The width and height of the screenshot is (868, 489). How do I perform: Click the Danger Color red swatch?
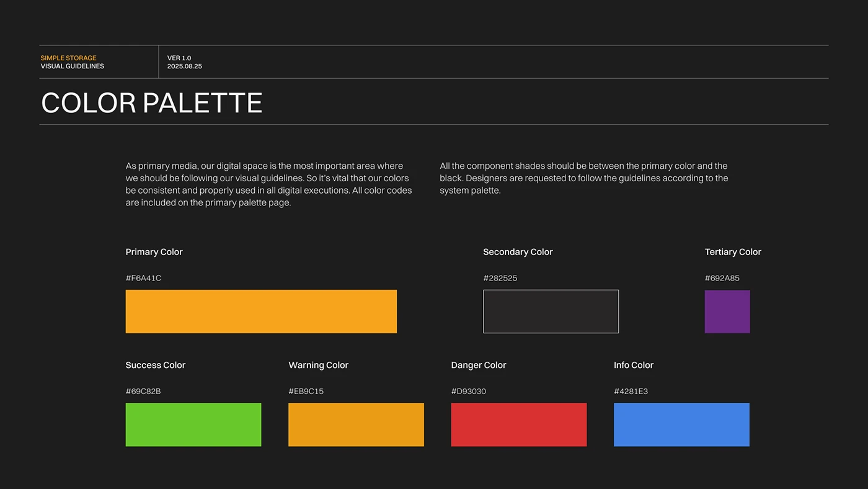pos(518,424)
